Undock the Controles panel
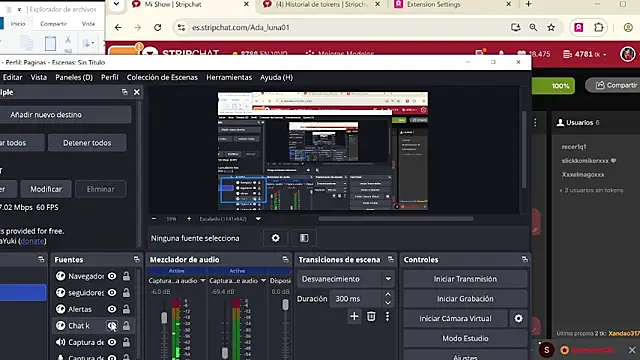 tap(524, 260)
